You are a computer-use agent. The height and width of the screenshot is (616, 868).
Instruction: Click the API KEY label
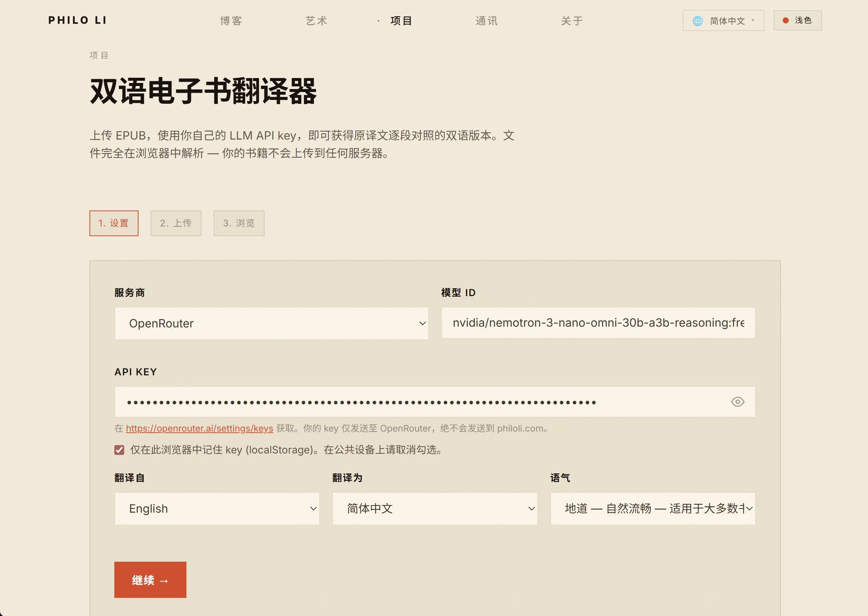136,372
